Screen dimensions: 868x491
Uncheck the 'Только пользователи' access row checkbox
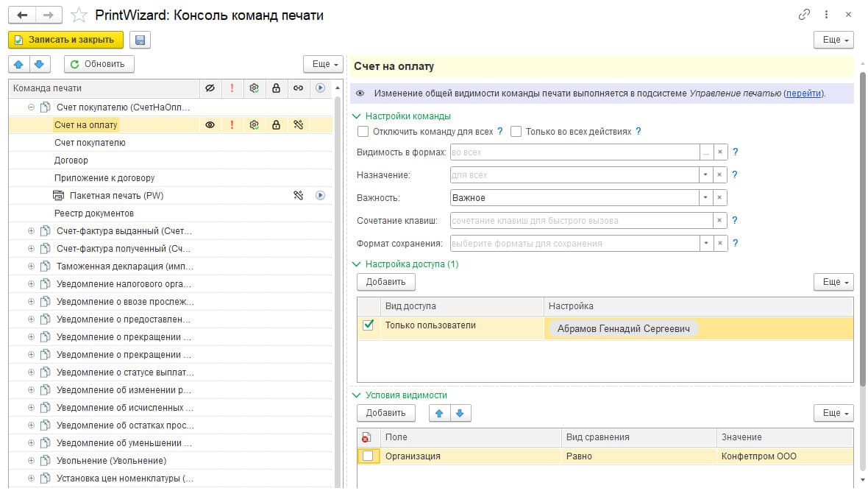pos(369,325)
